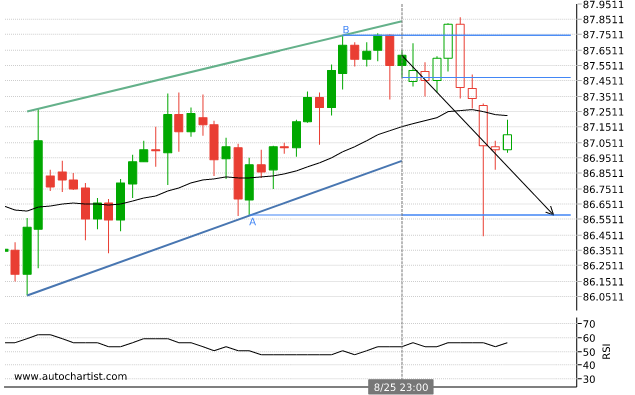Click the 86.7511 price axis label
Image resolution: width=635 pixels, height=395 pixels.
point(603,189)
